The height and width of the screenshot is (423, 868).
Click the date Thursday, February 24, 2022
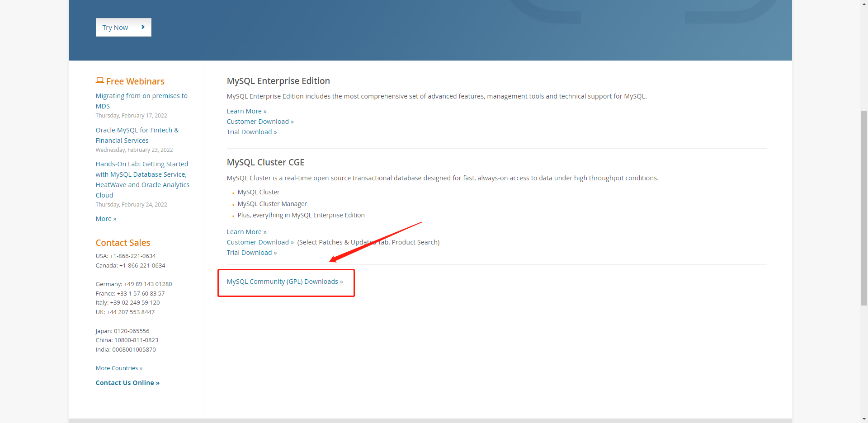132,205
